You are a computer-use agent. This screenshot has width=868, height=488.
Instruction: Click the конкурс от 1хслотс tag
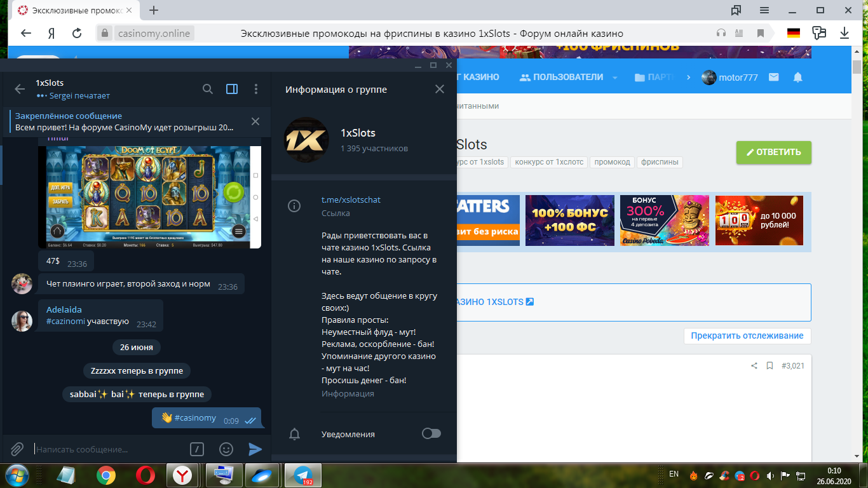548,162
